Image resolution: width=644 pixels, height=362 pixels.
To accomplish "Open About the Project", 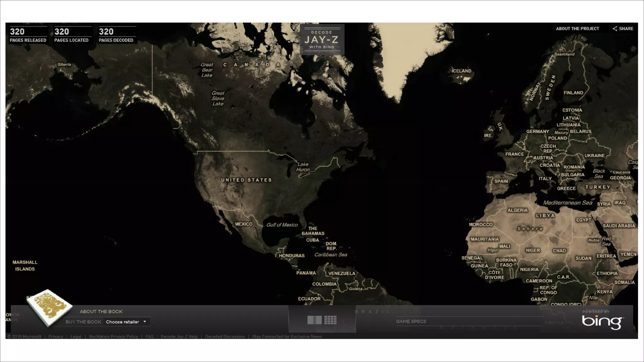I will click(x=577, y=29).
